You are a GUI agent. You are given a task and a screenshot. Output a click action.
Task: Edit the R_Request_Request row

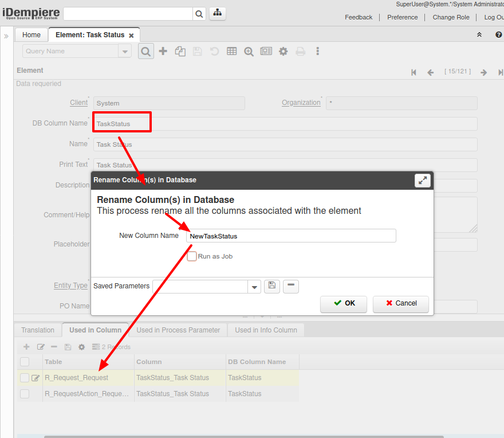pyautogui.click(x=36, y=378)
